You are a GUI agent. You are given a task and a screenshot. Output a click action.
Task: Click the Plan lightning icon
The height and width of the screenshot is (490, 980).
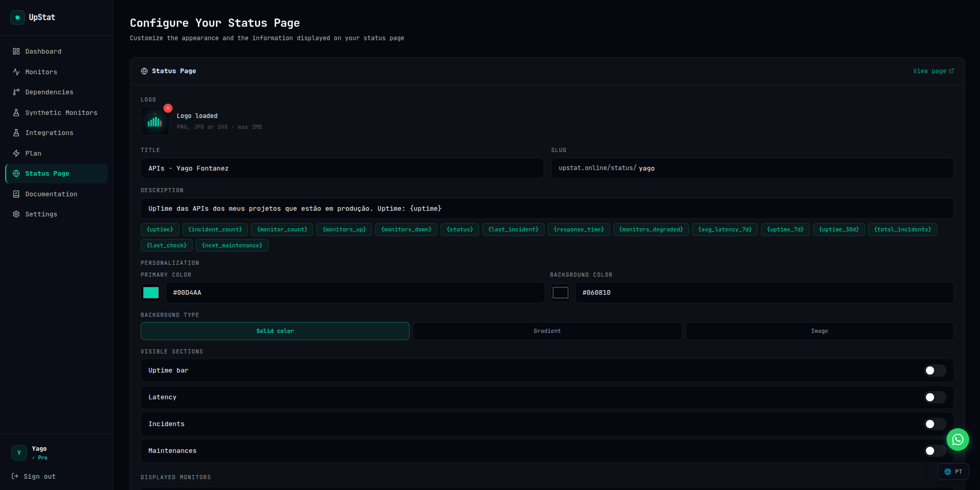point(16,154)
